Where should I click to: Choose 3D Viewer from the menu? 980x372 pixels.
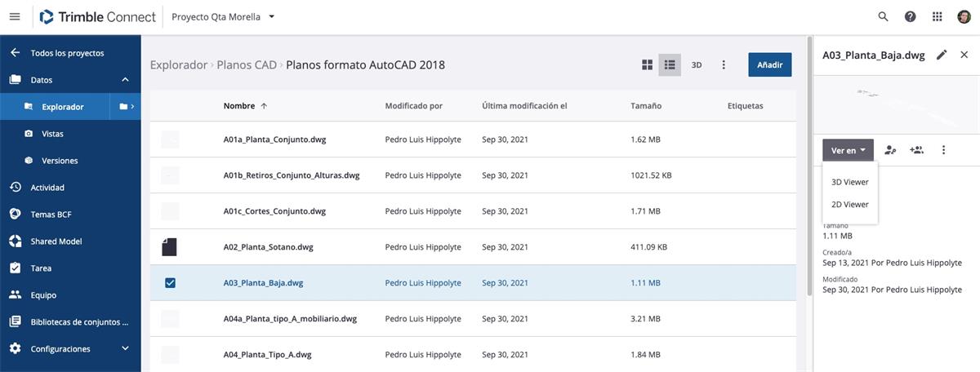click(849, 182)
